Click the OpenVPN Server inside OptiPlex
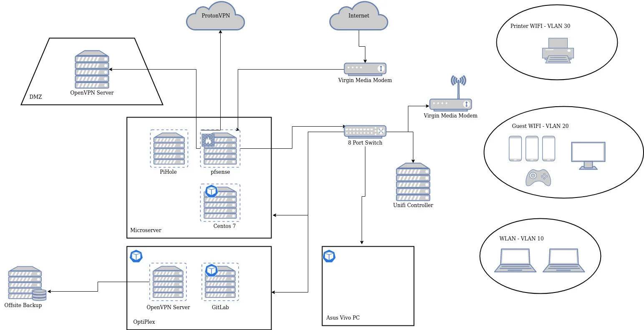The image size is (644, 330). coord(168,282)
